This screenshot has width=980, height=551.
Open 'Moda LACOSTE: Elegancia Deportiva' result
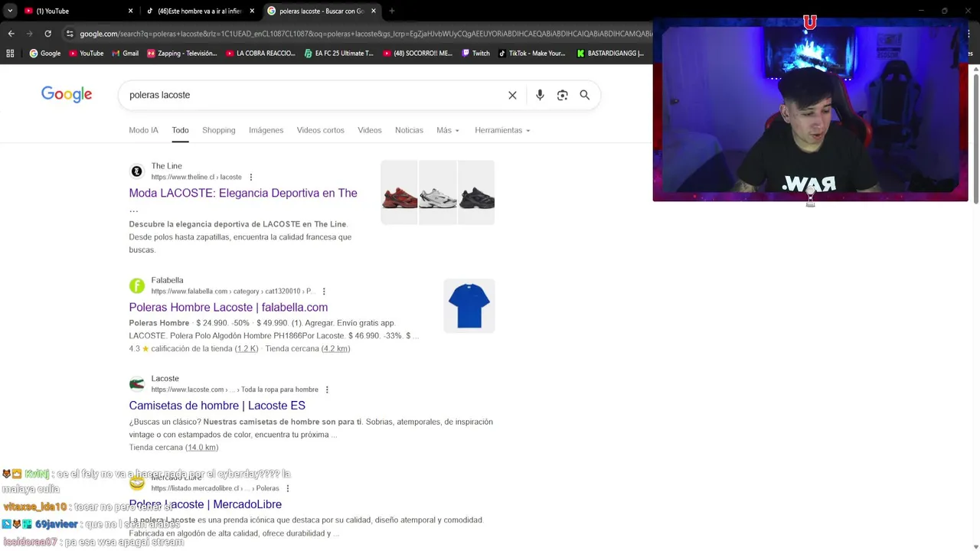pyautogui.click(x=243, y=193)
